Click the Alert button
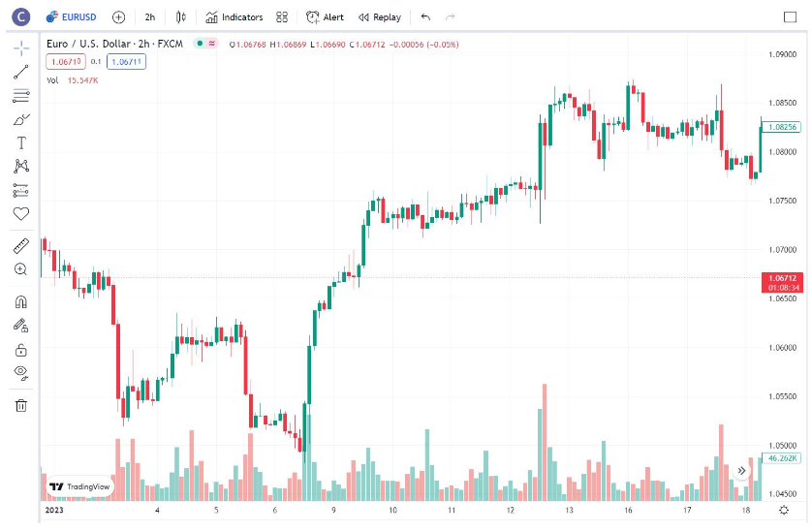812x532 pixels. pyautogui.click(x=325, y=17)
